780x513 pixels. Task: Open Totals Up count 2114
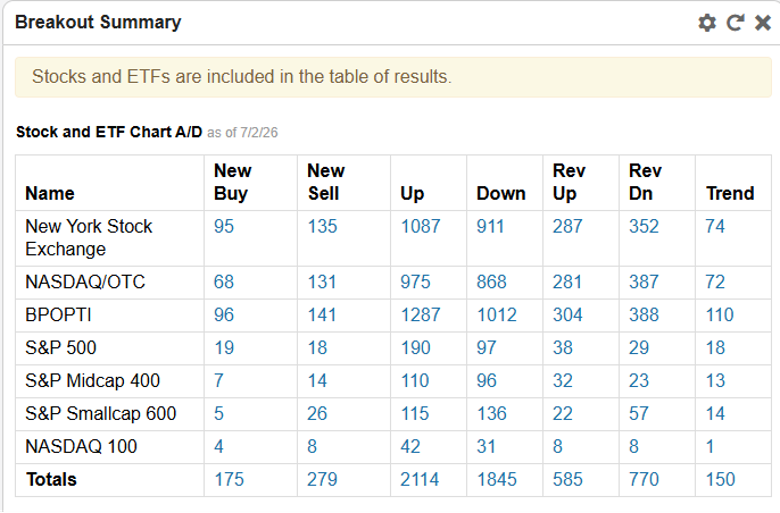[420, 479]
